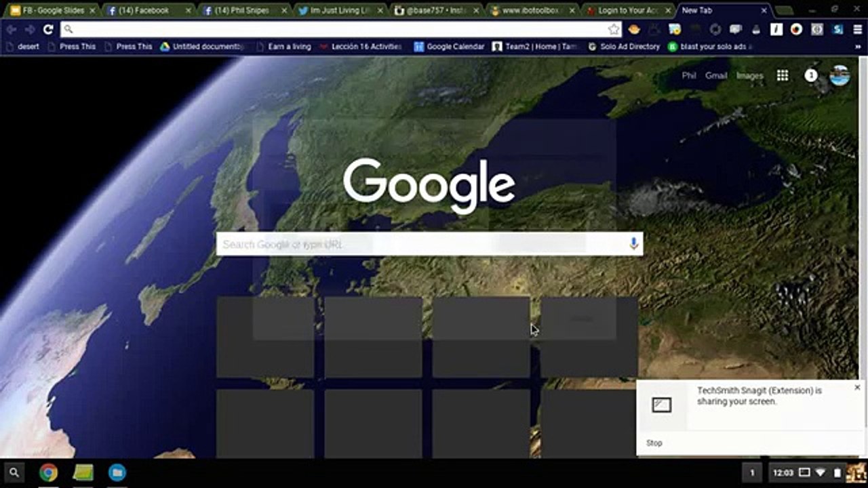
Task: Open the Google Calendar bookmark
Action: 450,47
